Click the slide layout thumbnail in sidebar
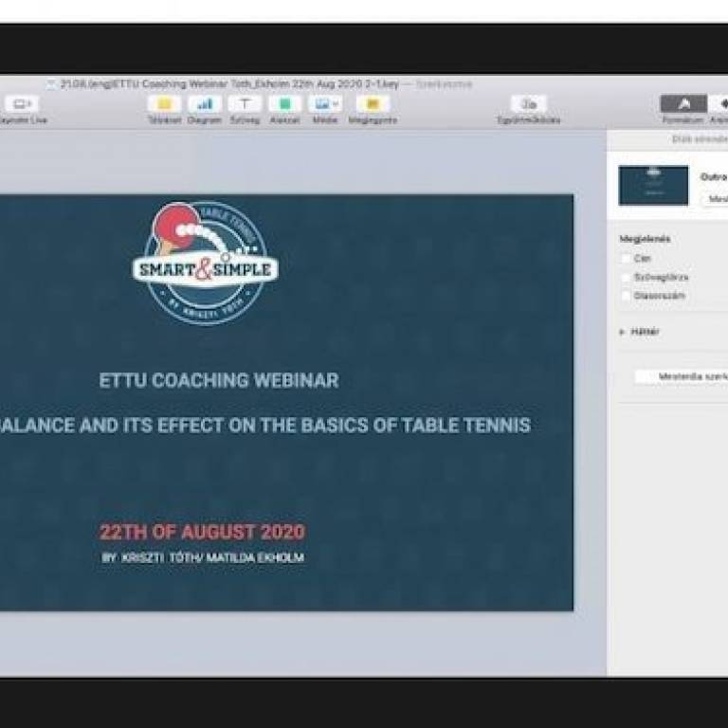The image size is (728, 728). [653, 185]
